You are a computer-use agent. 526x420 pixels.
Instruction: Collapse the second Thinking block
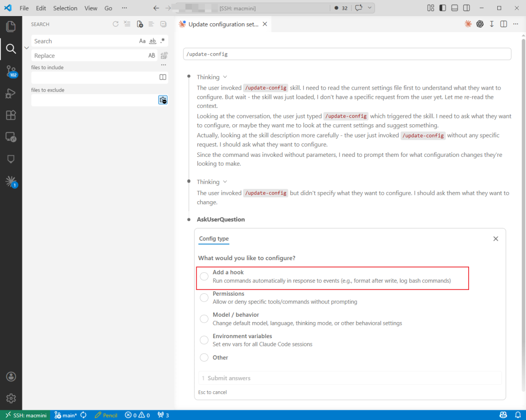(x=212, y=182)
